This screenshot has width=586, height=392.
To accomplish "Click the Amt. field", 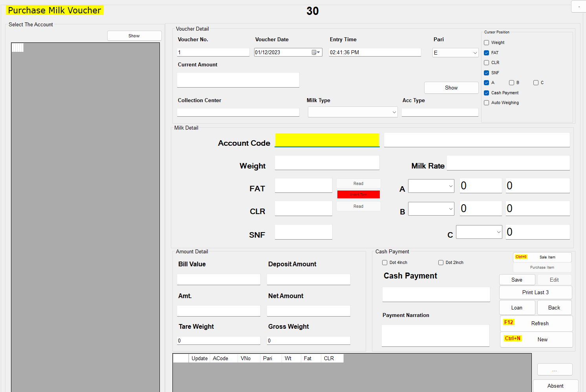I will click(x=219, y=311).
